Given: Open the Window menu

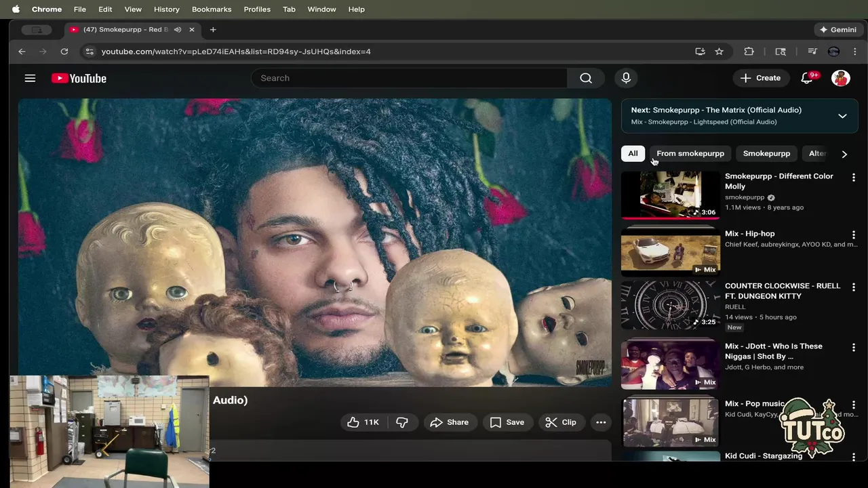Looking at the screenshot, I should (x=321, y=9).
